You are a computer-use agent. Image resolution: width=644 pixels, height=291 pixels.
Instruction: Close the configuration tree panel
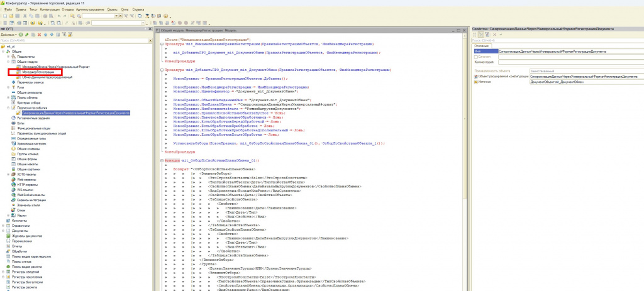(x=148, y=29)
